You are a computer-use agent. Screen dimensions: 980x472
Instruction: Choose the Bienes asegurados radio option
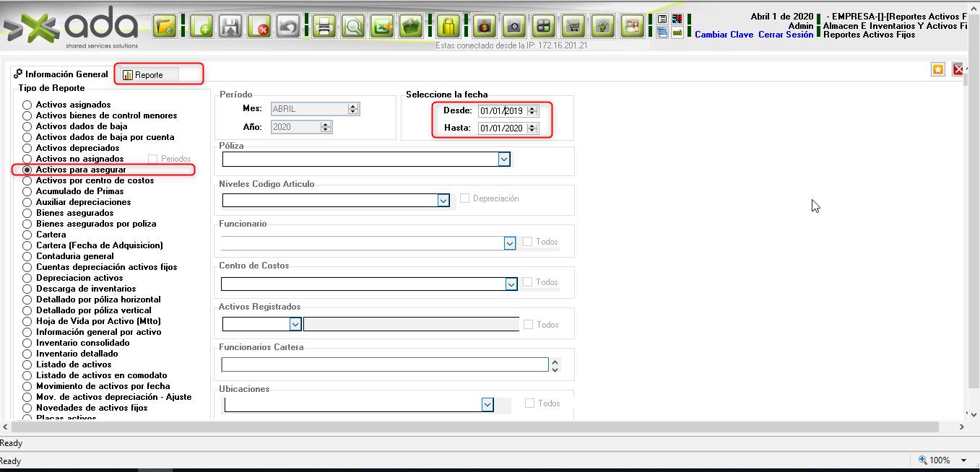(x=27, y=214)
